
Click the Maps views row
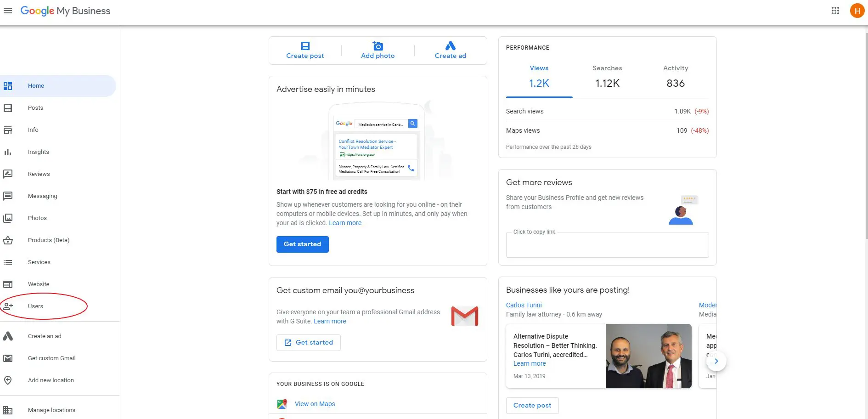607,130
